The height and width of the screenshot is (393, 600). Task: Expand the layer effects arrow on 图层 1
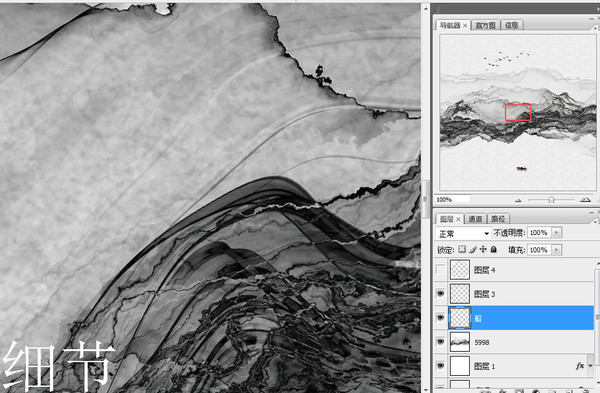coord(590,366)
